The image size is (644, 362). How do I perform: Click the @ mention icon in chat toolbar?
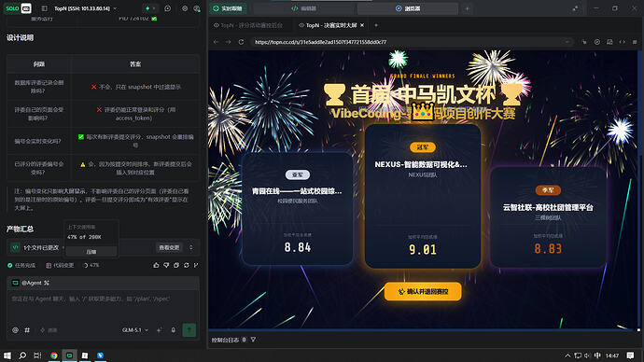(15, 330)
